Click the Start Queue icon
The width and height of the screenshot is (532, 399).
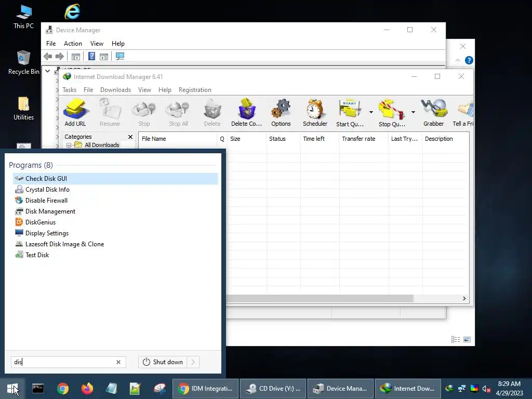[350, 112]
